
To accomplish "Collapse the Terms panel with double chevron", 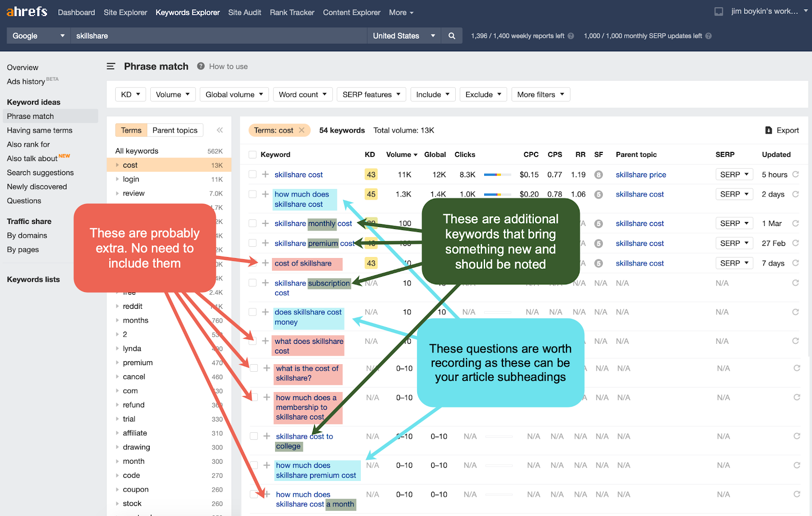I will tap(220, 131).
